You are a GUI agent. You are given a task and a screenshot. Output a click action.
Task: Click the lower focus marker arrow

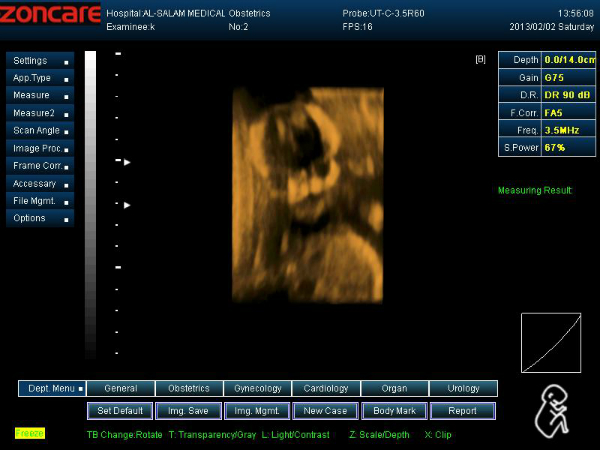coord(127,205)
